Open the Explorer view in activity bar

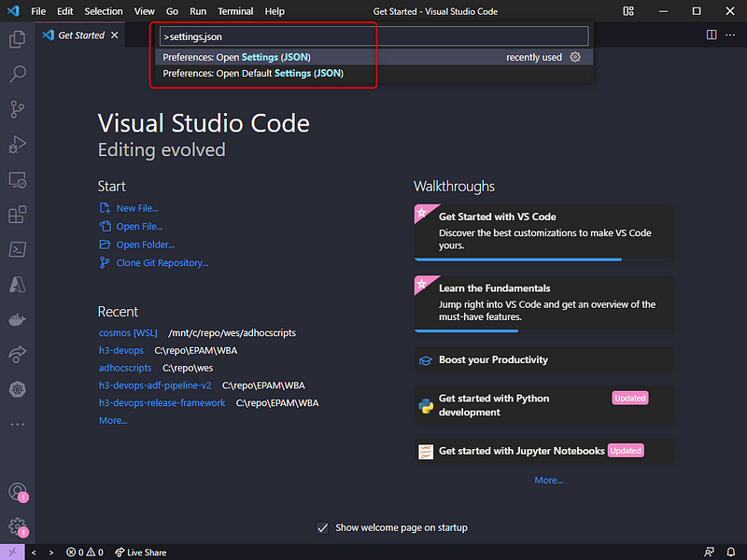[17, 40]
